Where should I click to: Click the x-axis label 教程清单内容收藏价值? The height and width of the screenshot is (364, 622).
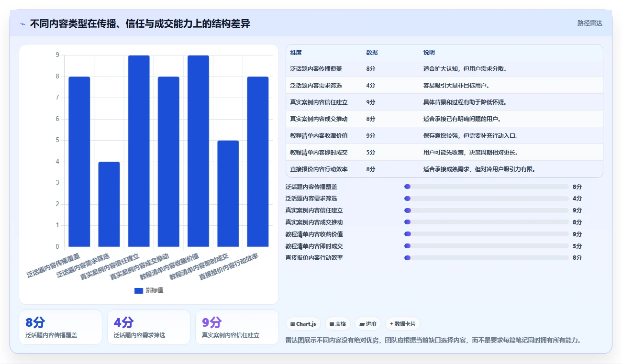169,266
